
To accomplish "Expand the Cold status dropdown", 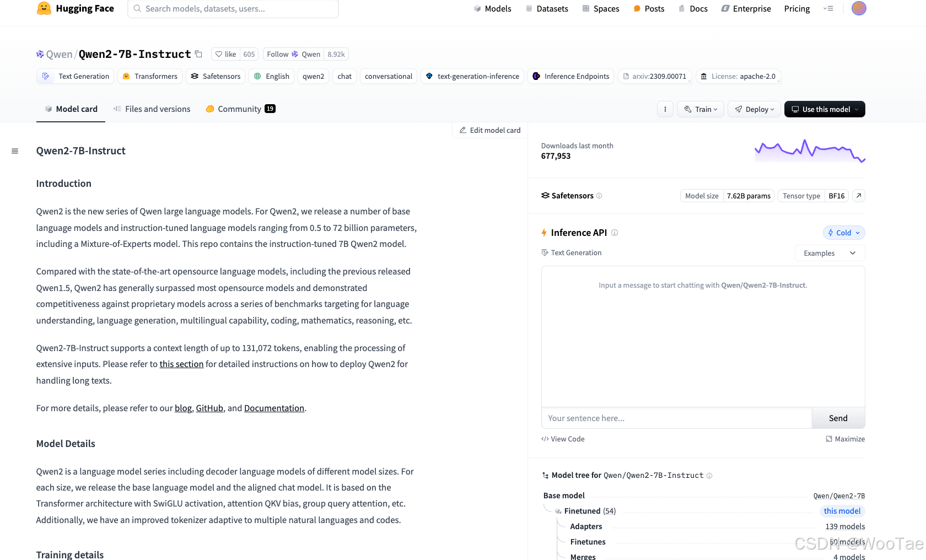I will [x=844, y=233].
